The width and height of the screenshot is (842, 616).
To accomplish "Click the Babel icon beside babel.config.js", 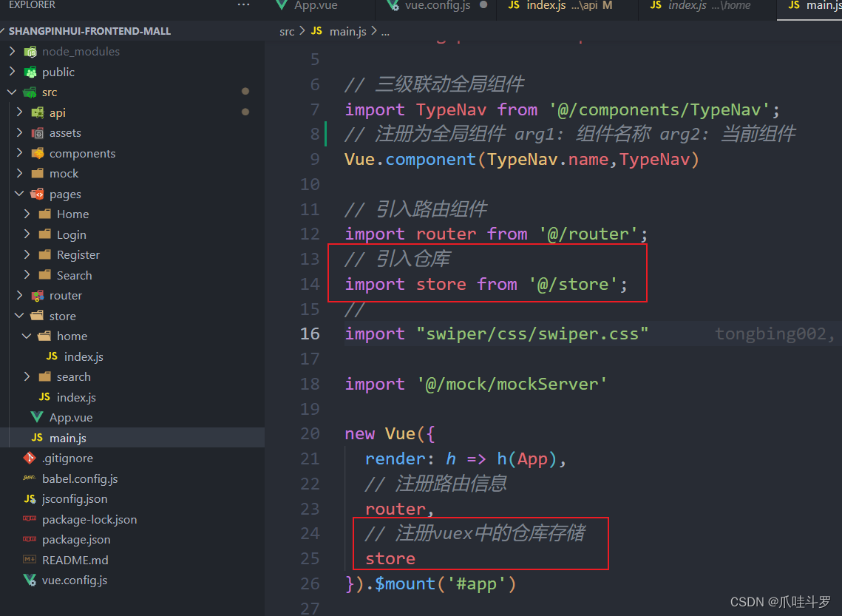I will tap(30, 478).
